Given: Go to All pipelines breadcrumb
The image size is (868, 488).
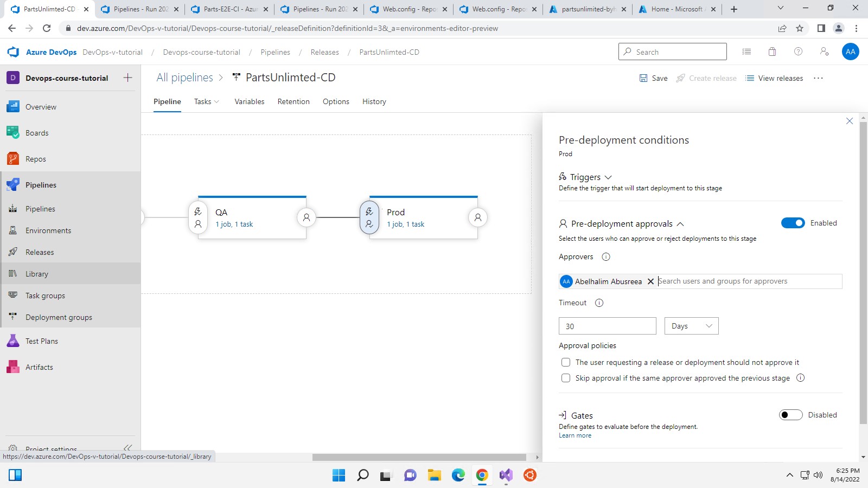Looking at the screenshot, I should tap(184, 78).
